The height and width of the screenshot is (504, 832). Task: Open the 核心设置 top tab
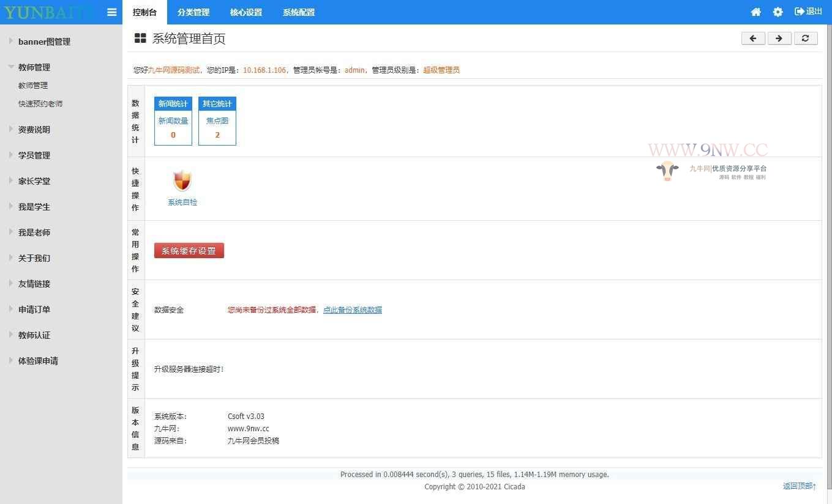[246, 12]
